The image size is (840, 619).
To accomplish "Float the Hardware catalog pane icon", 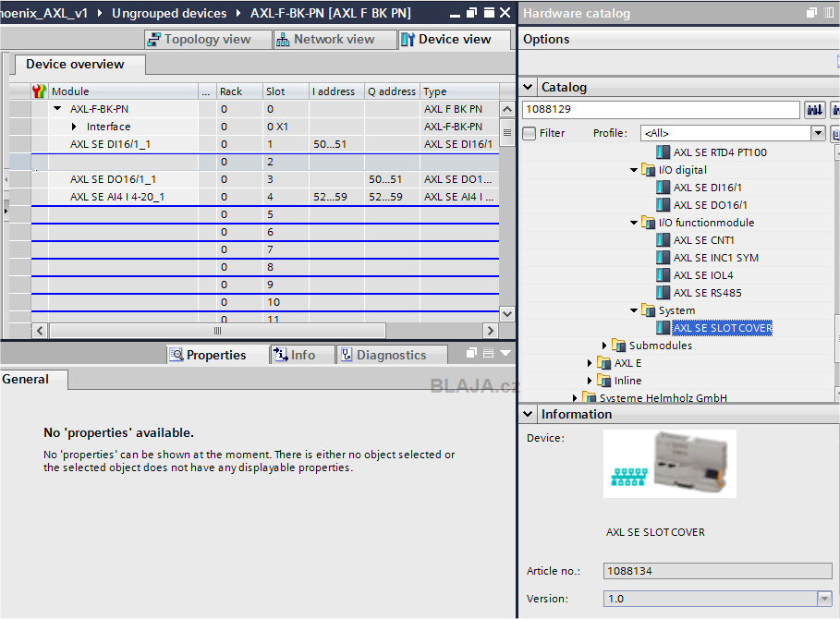I will [811, 13].
